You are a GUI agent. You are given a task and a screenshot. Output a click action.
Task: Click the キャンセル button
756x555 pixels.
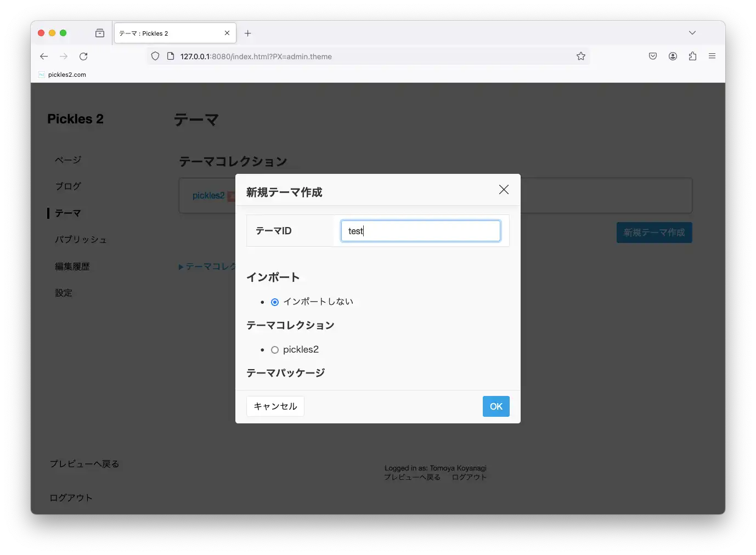tap(275, 406)
